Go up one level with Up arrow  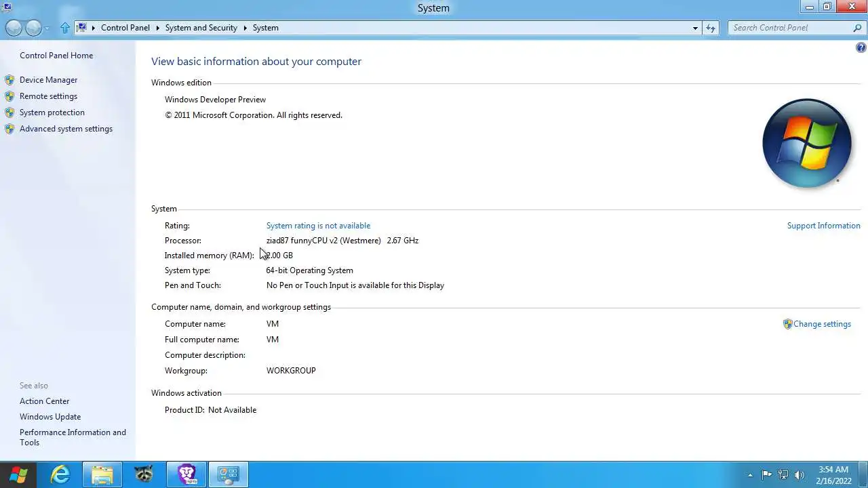click(x=64, y=28)
